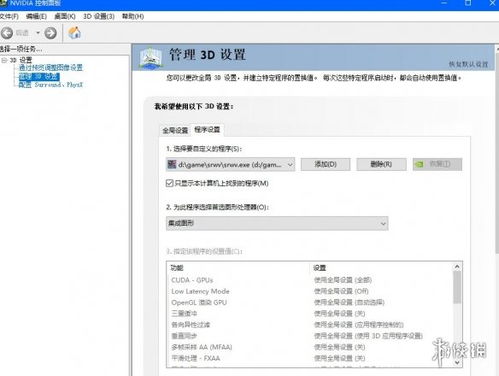Toggle 只显示本计算机上找到的程序 checkbox
This screenshot has height=376, width=499.
click(x=169, y=183)
